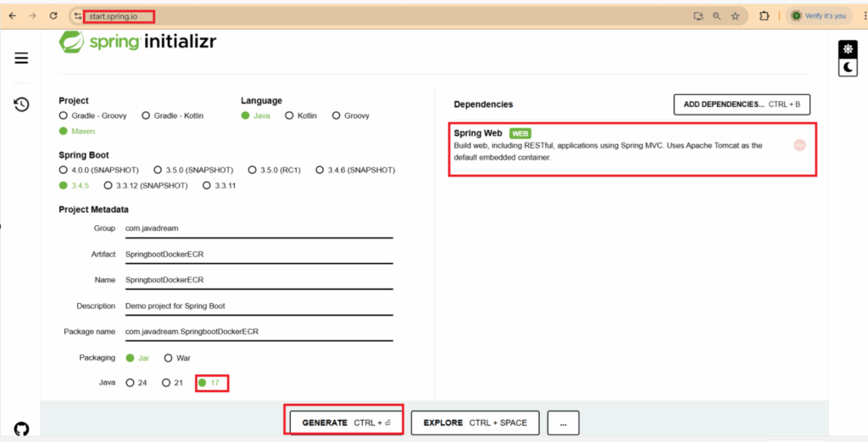Select Maven project type
Image resolution: width=868 pixels, height=442 pixels.
[x=77, y=131]
